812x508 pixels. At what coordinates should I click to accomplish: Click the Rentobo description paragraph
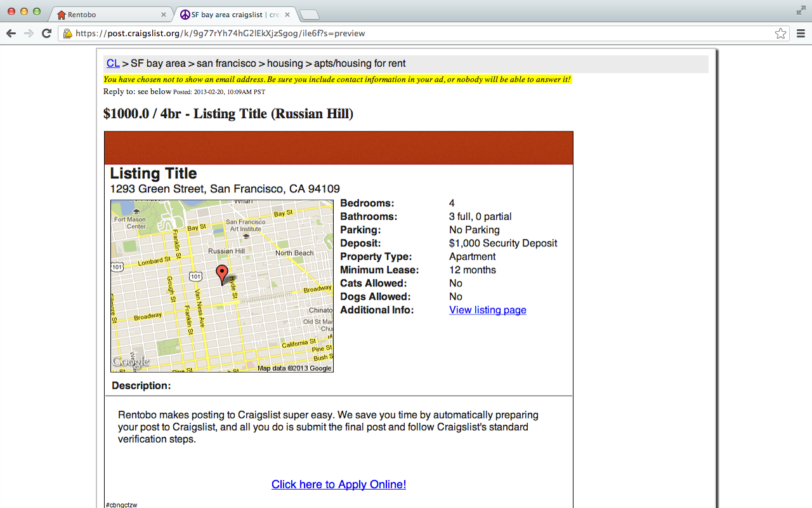328,427
